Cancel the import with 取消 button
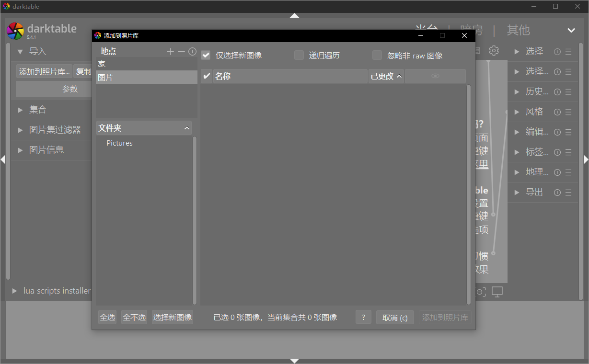This screenshot has width=589, height=364. pyautogui.click(x=394, y=317)
